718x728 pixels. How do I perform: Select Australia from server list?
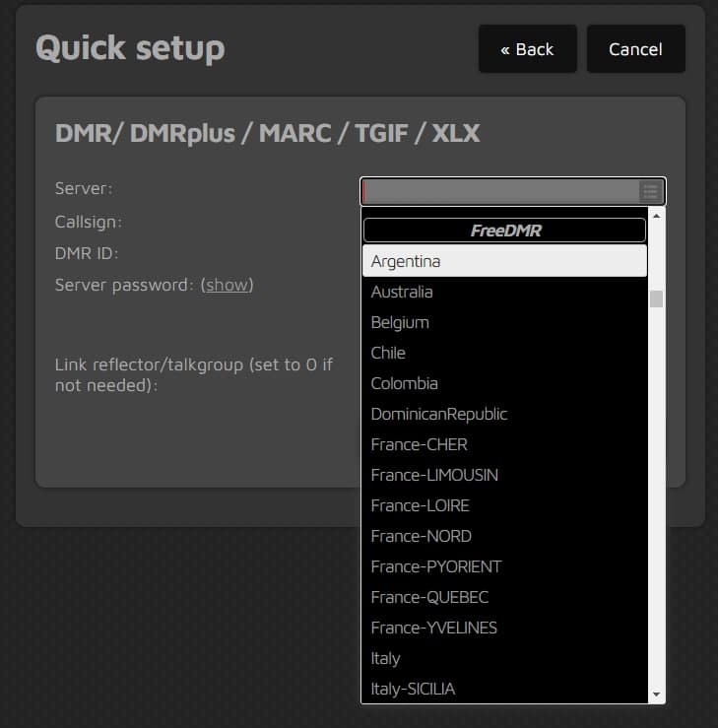504,292
